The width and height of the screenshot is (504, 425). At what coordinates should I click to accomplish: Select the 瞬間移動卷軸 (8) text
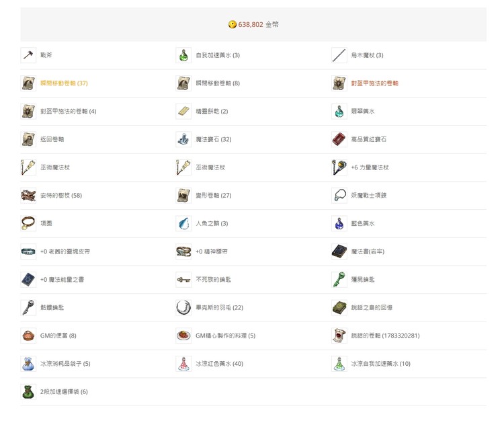tap(218, 83)
